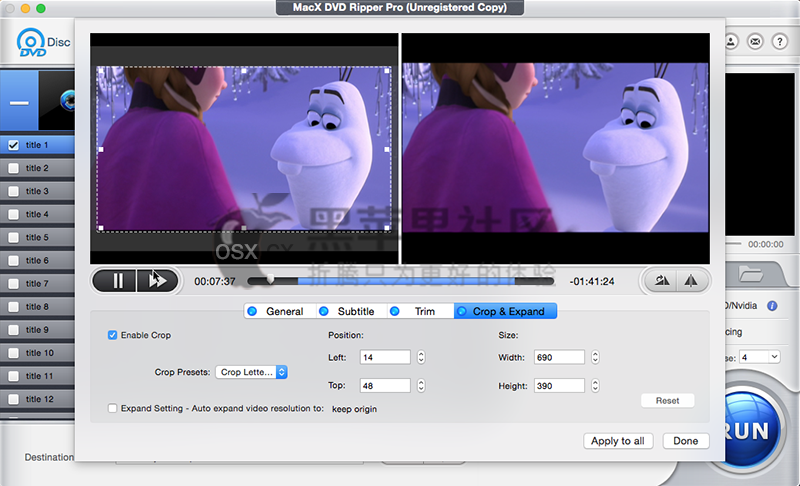
Task: Check the title 7 checkbox
Action: pyautogui.click(x=14, y=284)
